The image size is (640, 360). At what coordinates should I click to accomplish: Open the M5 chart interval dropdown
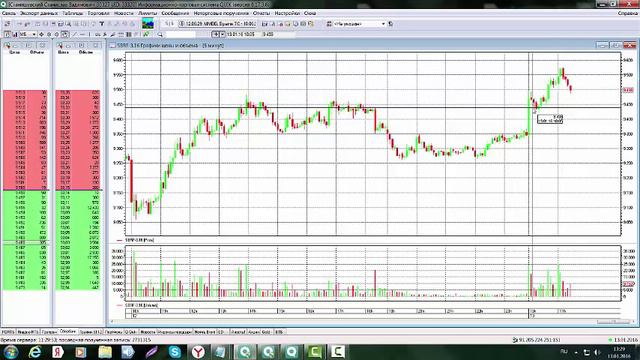click(x=34, y=35)
